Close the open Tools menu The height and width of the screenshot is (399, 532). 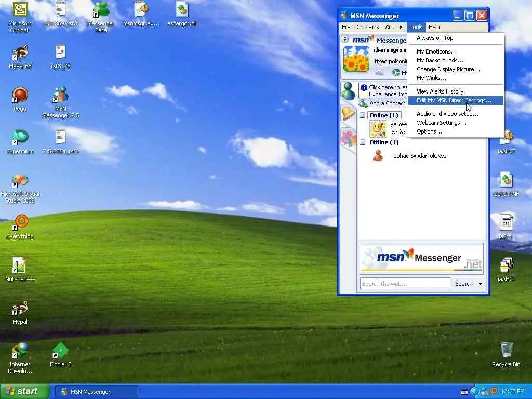tap(416, 27)
